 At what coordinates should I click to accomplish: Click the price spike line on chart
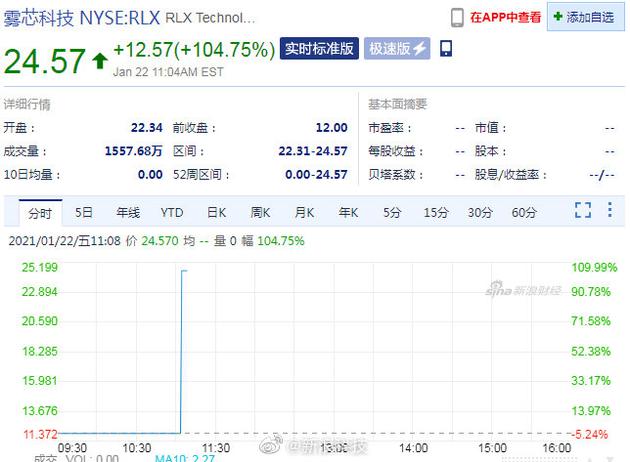click(x=181, y=352)
